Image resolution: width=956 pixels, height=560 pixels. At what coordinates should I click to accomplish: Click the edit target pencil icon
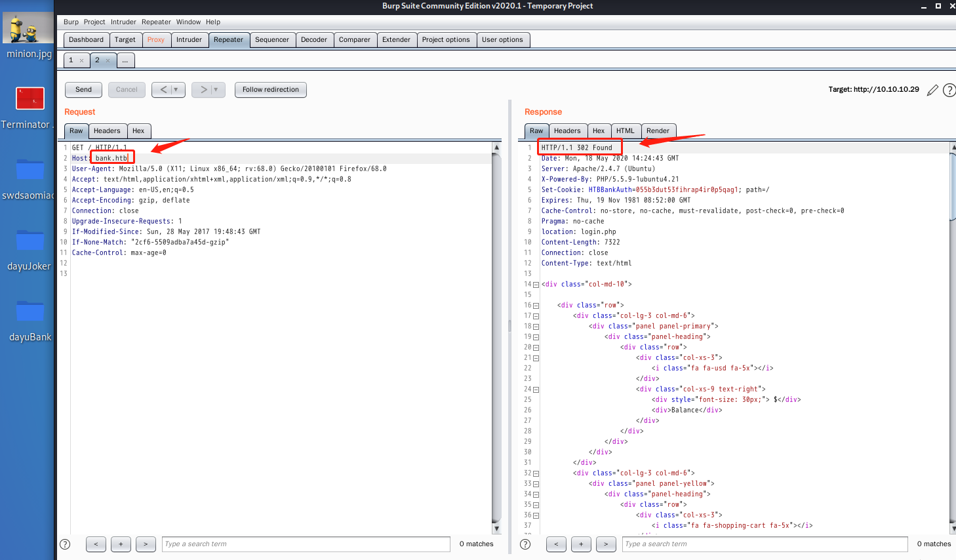coord(932,90)
